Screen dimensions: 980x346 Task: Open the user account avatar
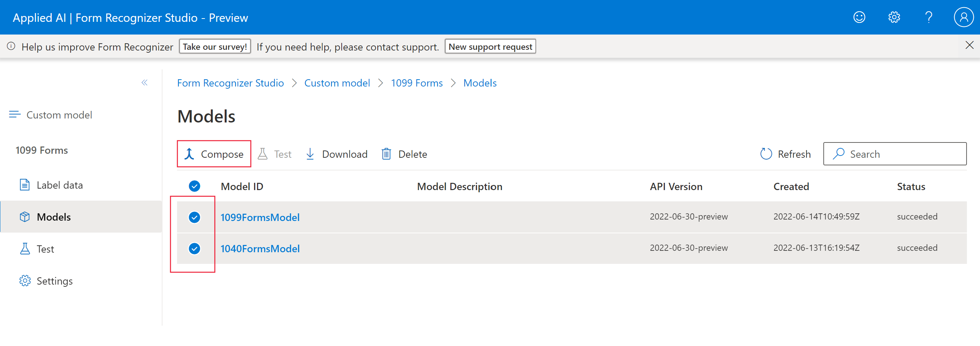click(x=964, y=17)
